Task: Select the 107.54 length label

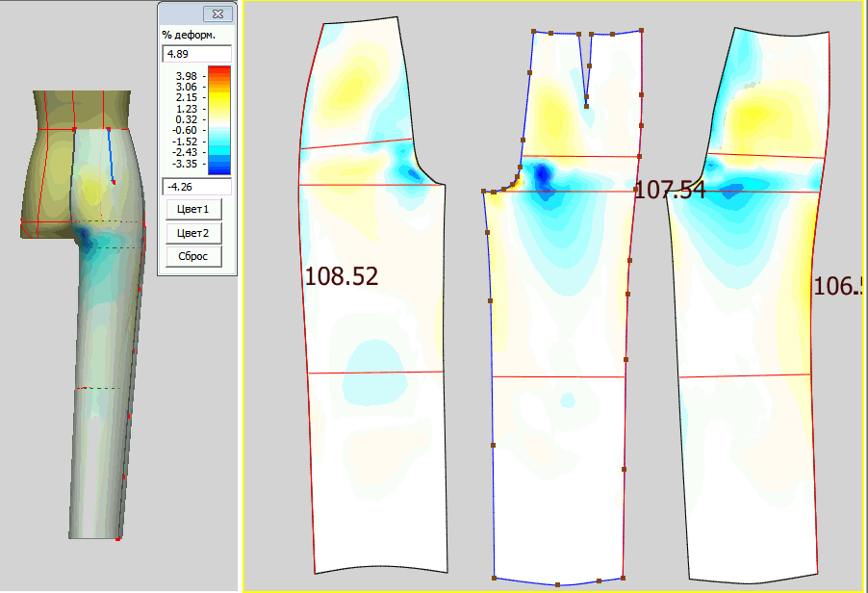Action: 670,190
